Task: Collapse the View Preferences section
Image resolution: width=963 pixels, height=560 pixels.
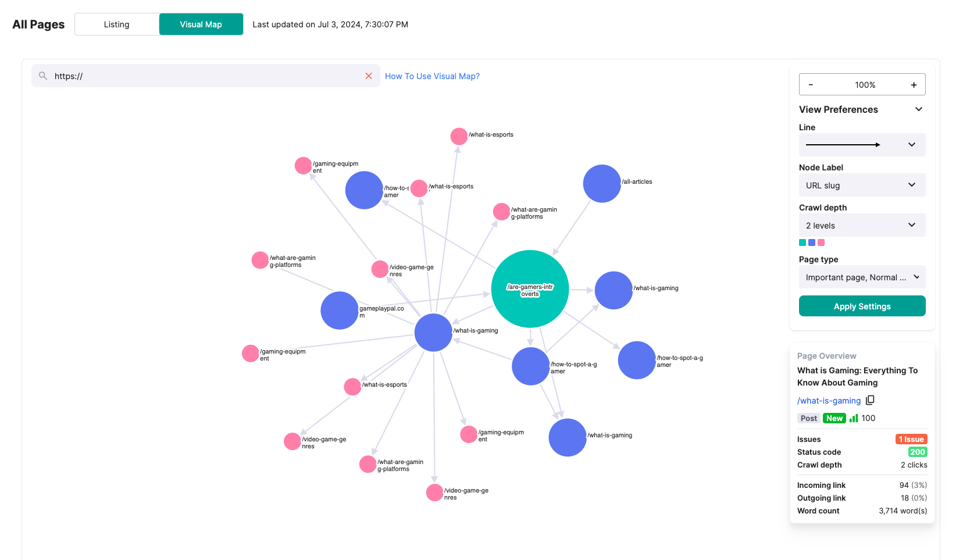Action: (919, 109)
